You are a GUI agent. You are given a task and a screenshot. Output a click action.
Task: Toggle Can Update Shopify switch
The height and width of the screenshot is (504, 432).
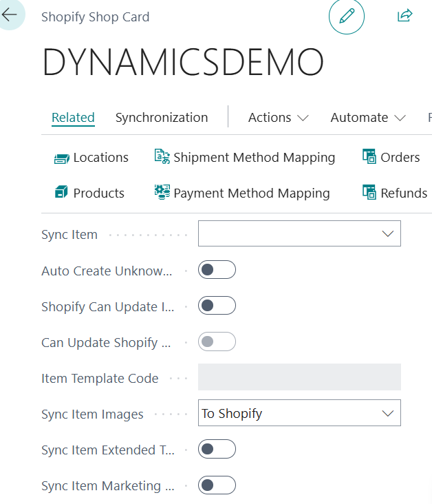[217, 342]
